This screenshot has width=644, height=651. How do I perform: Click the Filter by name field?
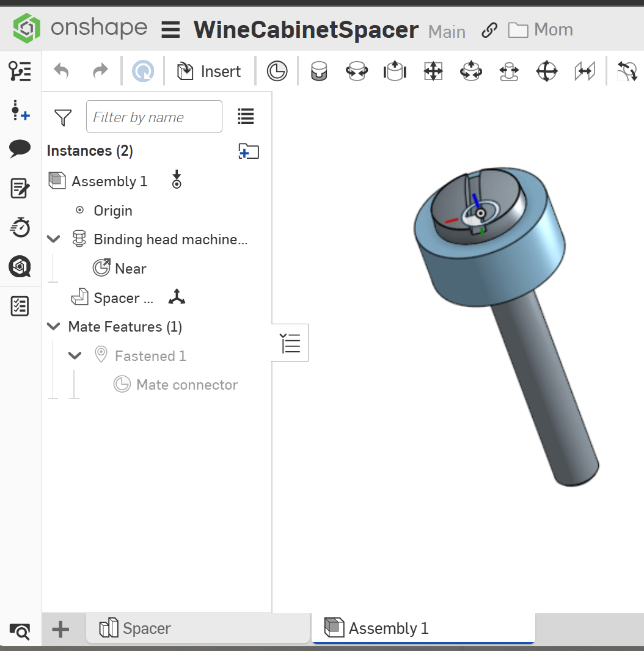coord(154,117)
